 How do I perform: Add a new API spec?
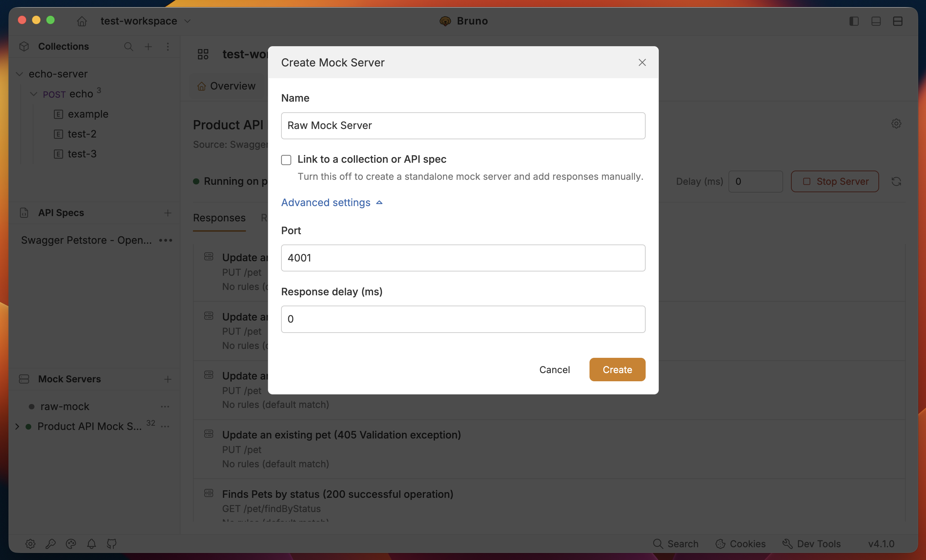(x=168, y=213)
